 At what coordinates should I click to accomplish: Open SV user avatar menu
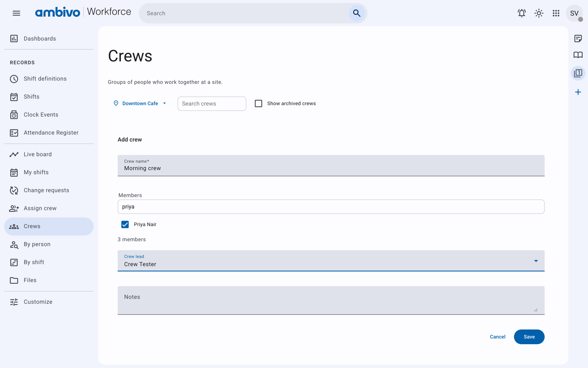574,13
